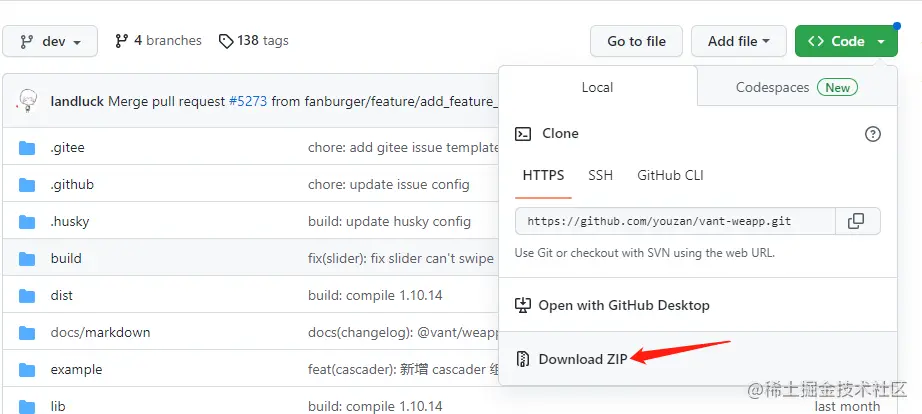Open the landluck avatar image
922x414 pixels.
tap(27, 101)
